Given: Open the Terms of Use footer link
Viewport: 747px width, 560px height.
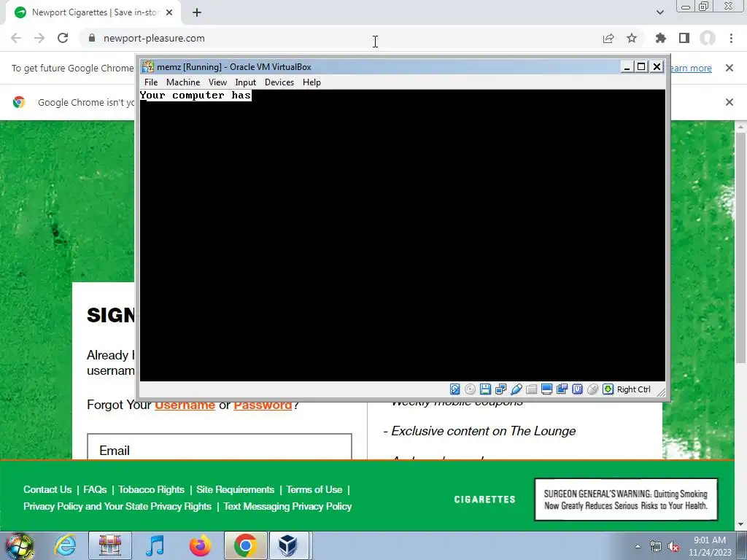Looking at the screenshot, I should (314, 489).
